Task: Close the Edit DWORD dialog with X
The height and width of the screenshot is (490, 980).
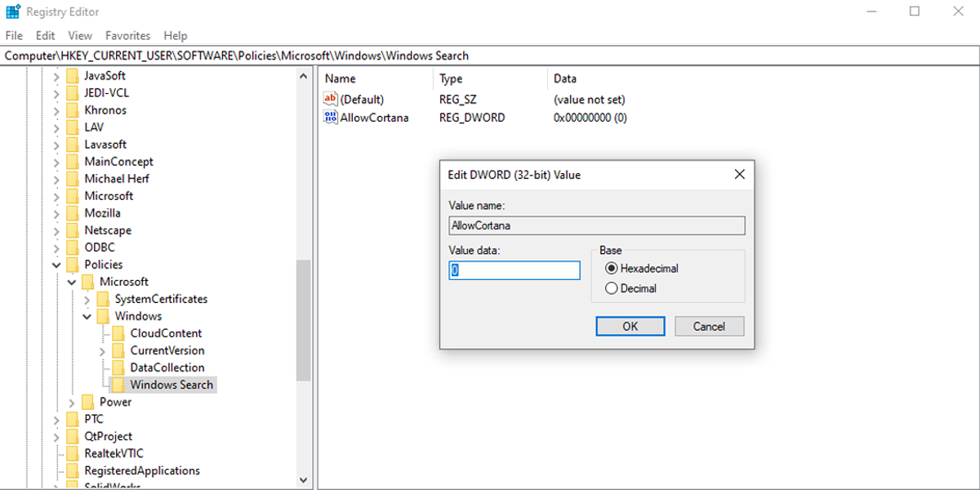Action: [739, 175]
